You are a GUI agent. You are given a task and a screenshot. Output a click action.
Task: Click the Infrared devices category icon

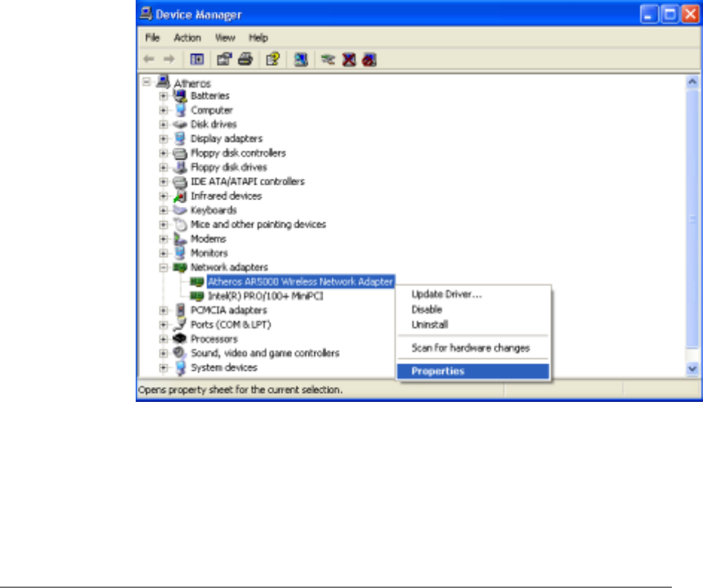coord(180,196)
